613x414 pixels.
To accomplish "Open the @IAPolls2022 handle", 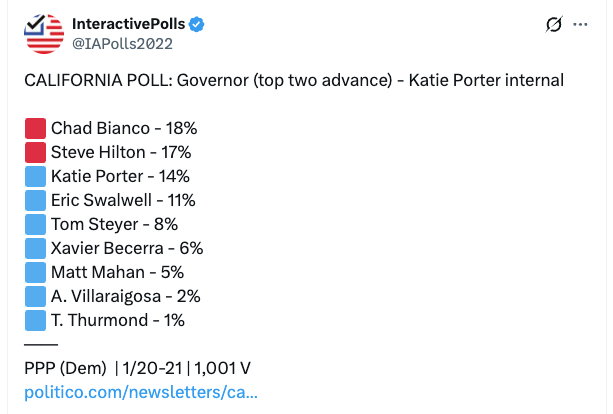I will [123, 43].
